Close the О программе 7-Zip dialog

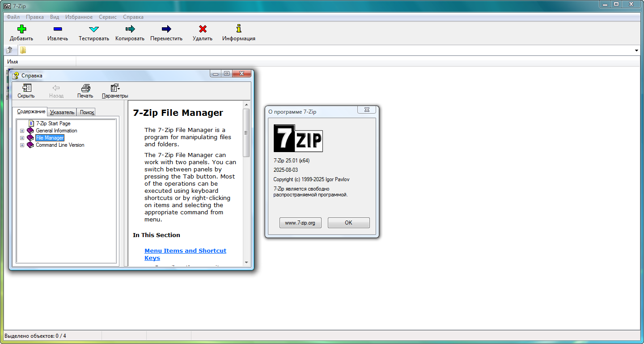click(x=367, y=110)
